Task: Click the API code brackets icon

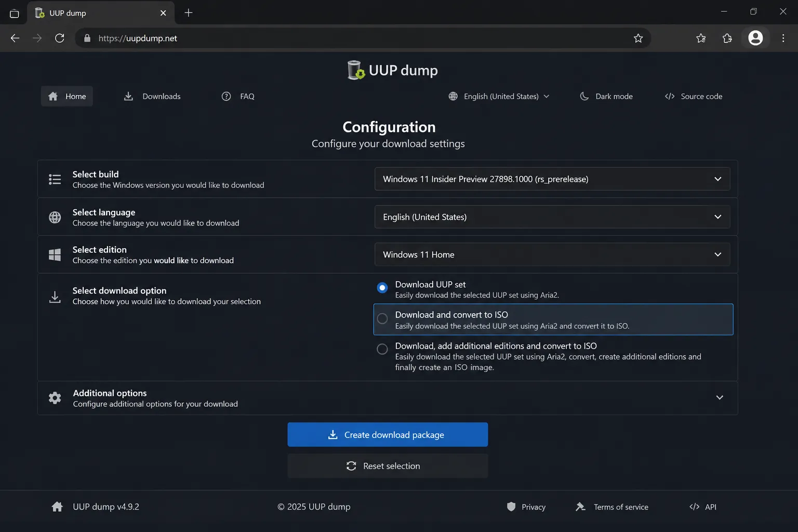Action: coord(694,507)
